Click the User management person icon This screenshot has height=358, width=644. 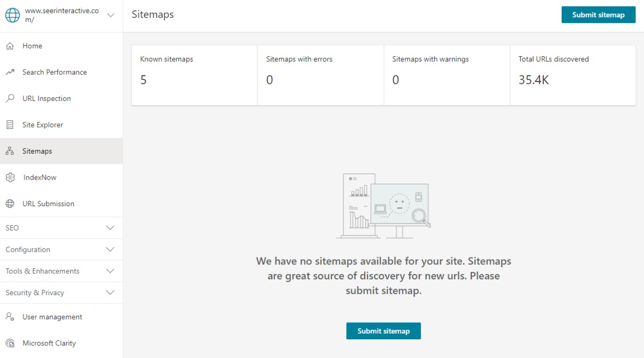click(x=10, y=317)
